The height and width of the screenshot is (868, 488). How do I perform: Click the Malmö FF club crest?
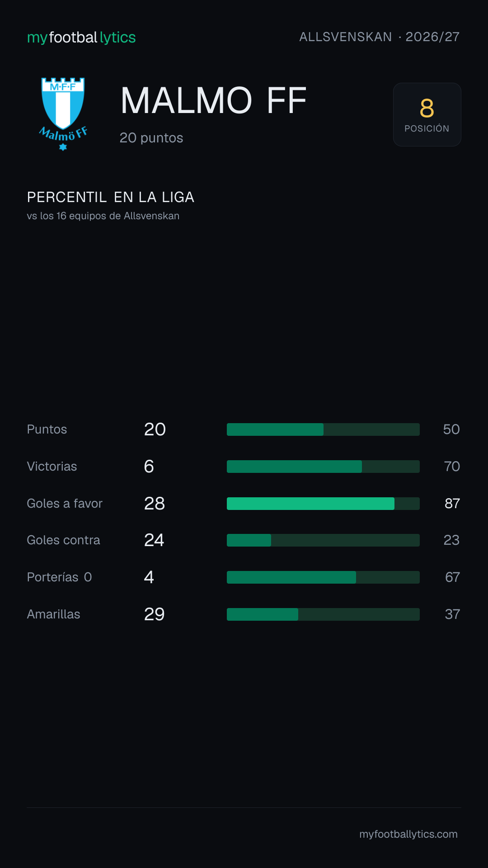click(x=63, y=114)
